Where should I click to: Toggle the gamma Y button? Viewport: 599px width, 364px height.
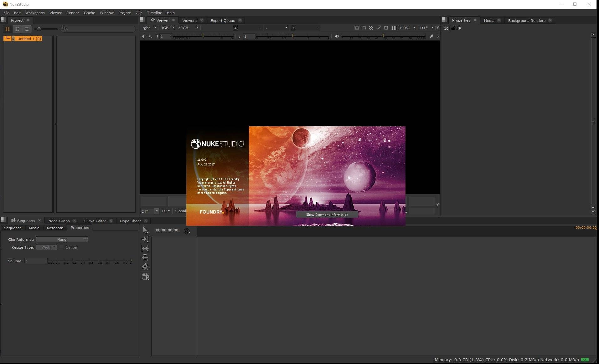tap(239, 37)
